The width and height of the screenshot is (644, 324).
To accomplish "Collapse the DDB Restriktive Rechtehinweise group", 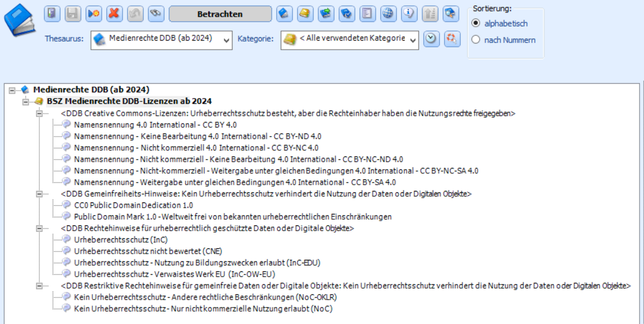I will [39, 286].
